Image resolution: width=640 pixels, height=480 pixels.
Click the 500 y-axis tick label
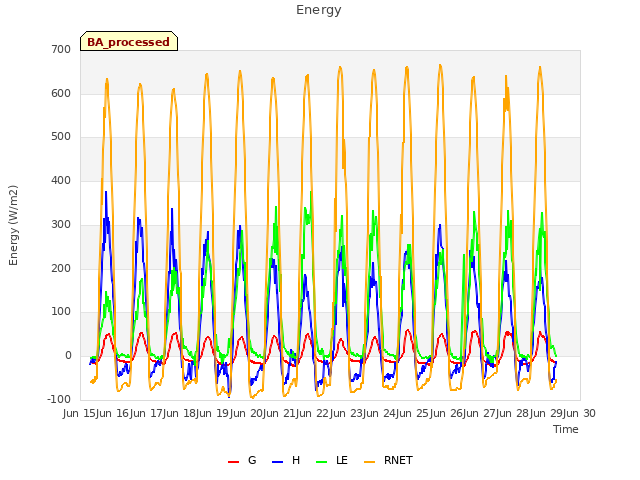(61, 137)
